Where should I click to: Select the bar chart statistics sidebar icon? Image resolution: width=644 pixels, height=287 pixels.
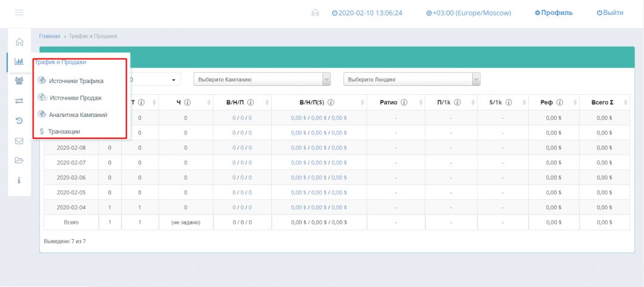(19, 61)
